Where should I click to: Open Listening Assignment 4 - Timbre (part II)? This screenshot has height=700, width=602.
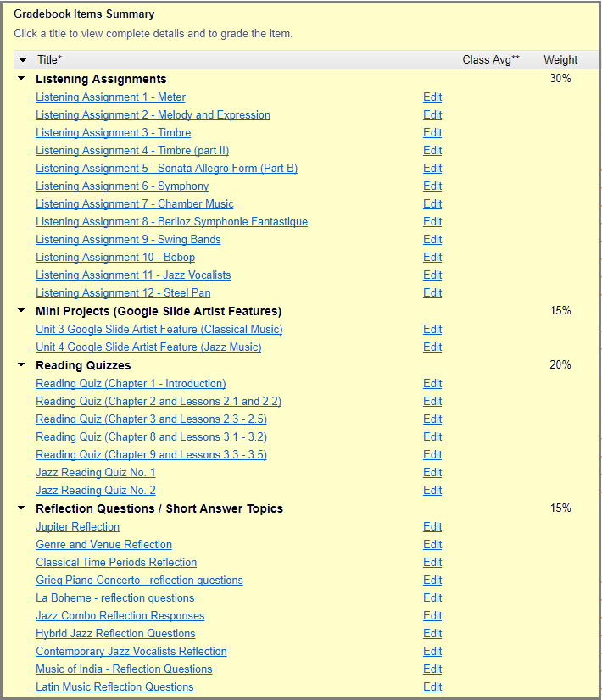pos(132,151)
